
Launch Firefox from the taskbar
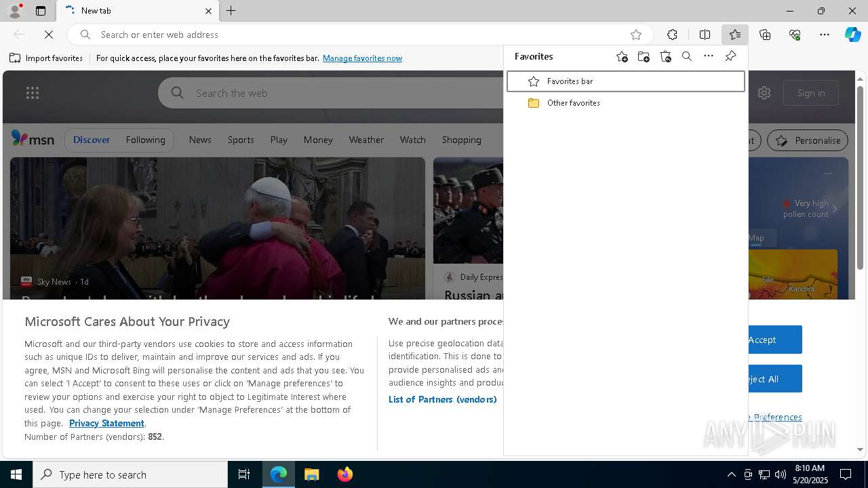click(x=345, y=474)
